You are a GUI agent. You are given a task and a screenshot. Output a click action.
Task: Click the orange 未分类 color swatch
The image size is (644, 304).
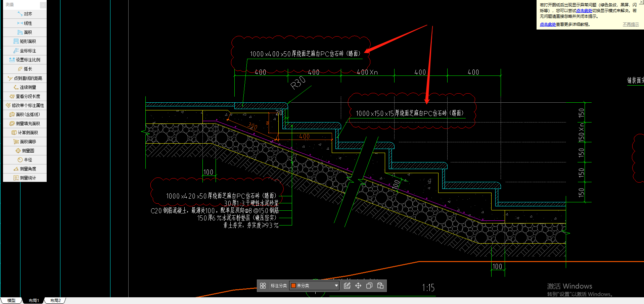pyautogui.click(x=293, y=286)
